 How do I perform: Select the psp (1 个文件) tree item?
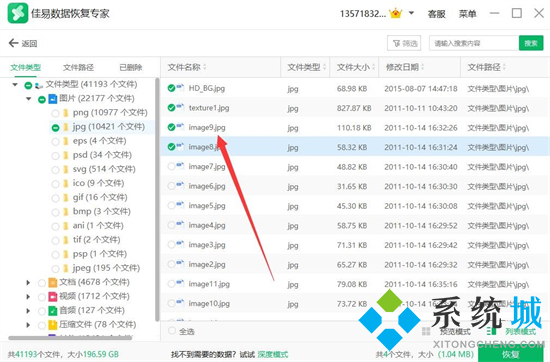click(x=100, y=254)
